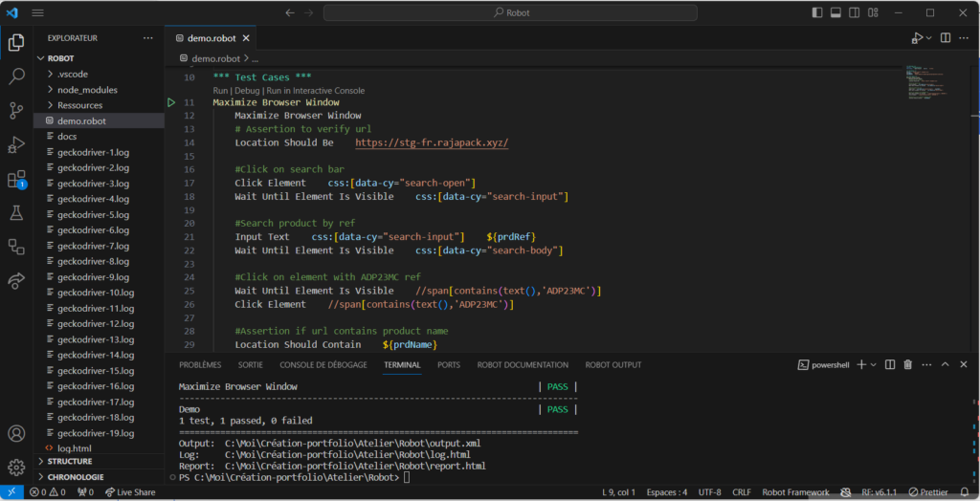The width and height of the screenshot is (980, 501).
Task: Toggle the secondary side bar layout icon
Action: tap(855, 12)
